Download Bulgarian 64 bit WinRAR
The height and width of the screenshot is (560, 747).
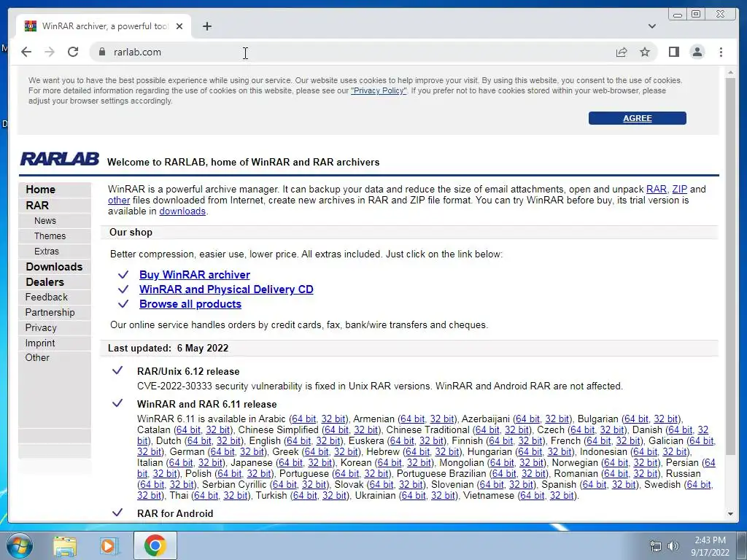[636, 419]
